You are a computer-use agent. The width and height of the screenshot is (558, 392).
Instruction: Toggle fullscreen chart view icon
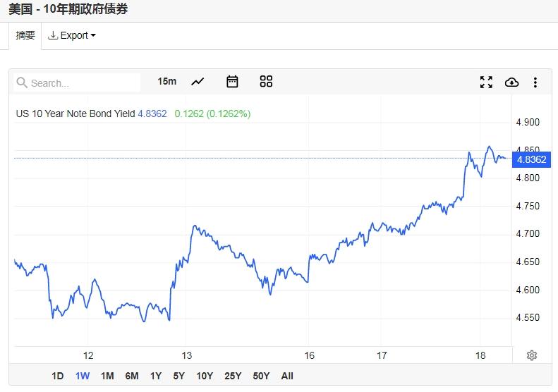486,82
